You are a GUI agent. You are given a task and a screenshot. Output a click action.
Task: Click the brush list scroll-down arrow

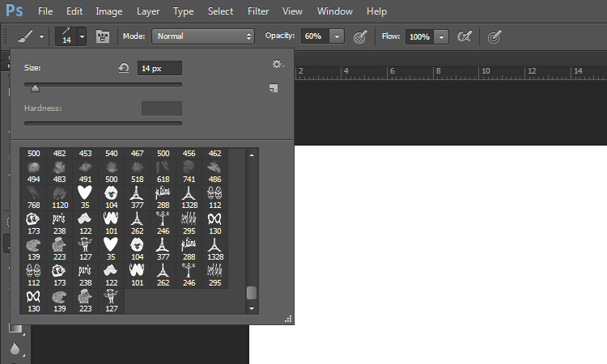252,308
